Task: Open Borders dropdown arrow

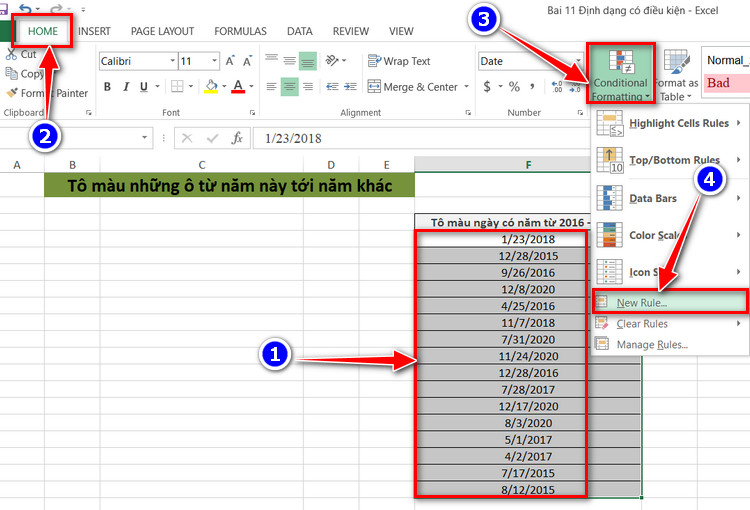Action: point(190,87)
